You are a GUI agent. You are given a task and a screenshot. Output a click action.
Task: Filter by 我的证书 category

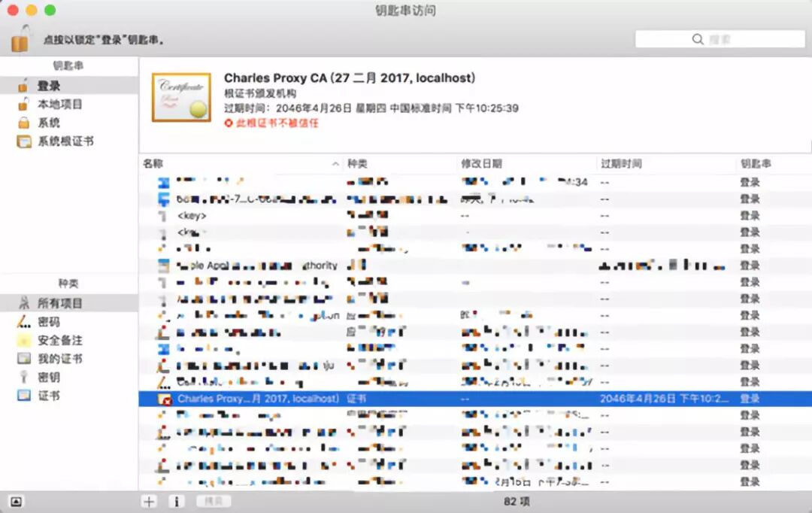69,359
